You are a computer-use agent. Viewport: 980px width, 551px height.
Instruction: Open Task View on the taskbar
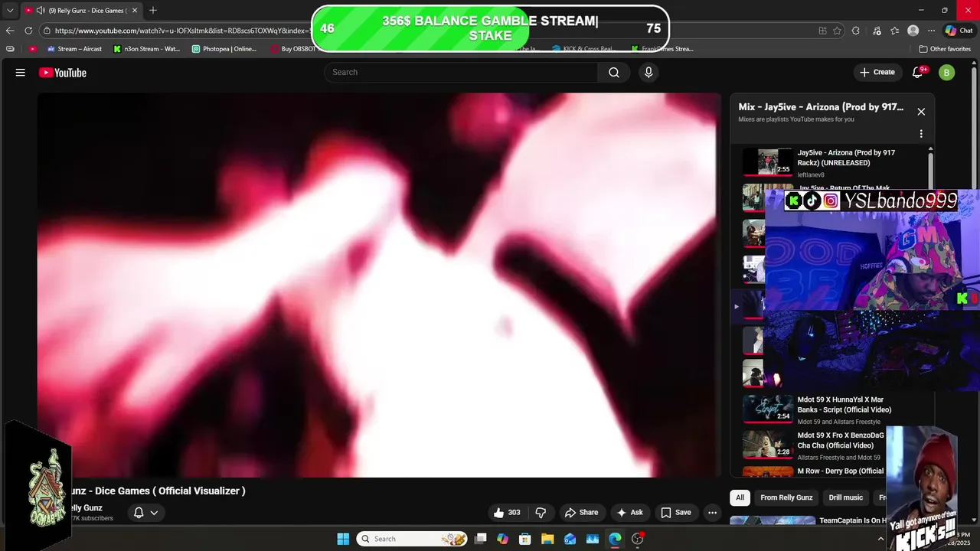[480, 539]
